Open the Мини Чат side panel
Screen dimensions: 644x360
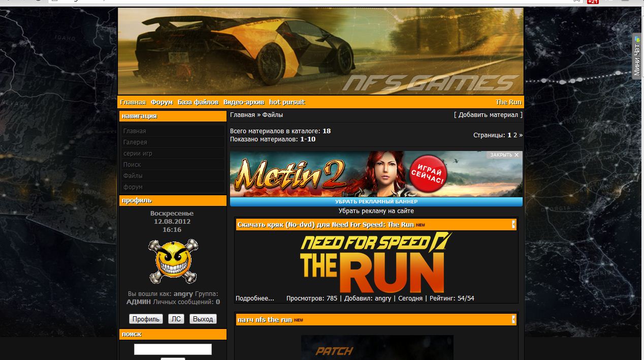click(637, 56)
